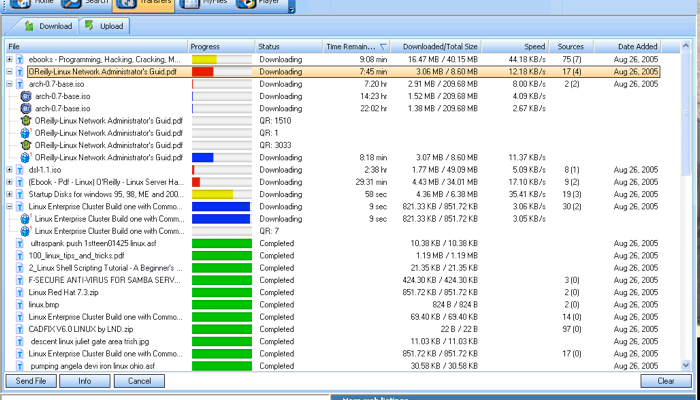Open the MyFiles main tab

[x=204, y=4]
